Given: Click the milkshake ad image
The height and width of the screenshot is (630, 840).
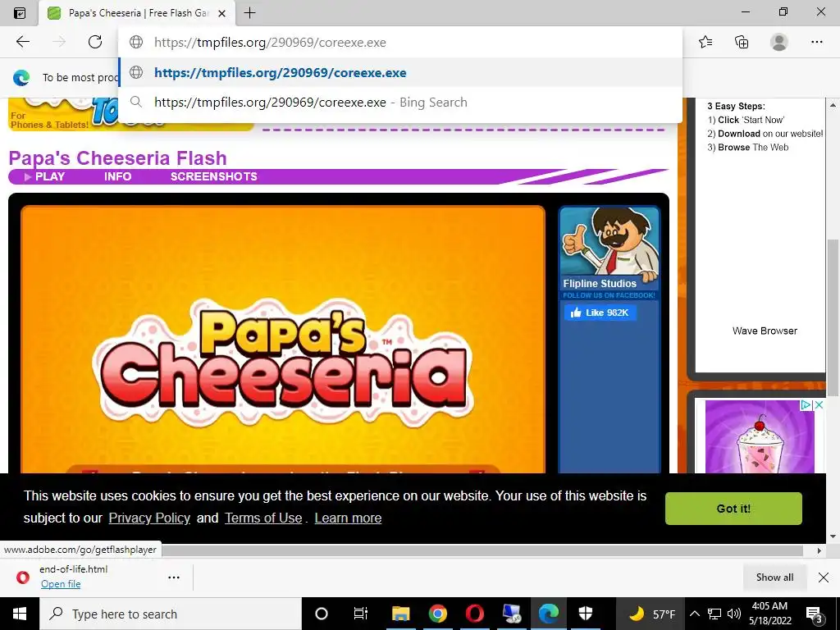Looking at the screenshot, I should (760, 436).
